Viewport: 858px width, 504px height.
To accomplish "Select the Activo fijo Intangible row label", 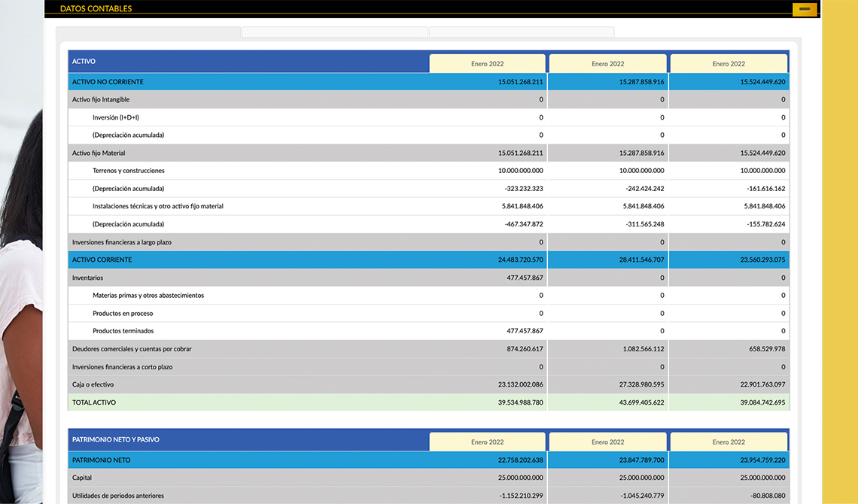I will [x=101, y=99].
